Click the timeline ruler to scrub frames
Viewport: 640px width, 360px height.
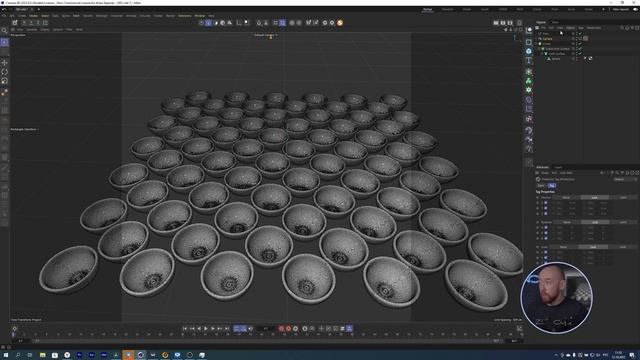coord(265,335)
